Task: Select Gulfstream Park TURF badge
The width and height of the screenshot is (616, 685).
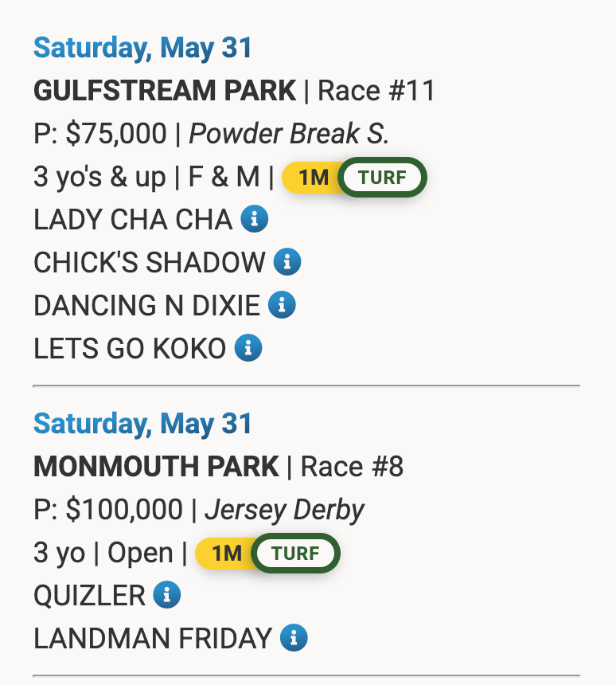Action: 383,177
